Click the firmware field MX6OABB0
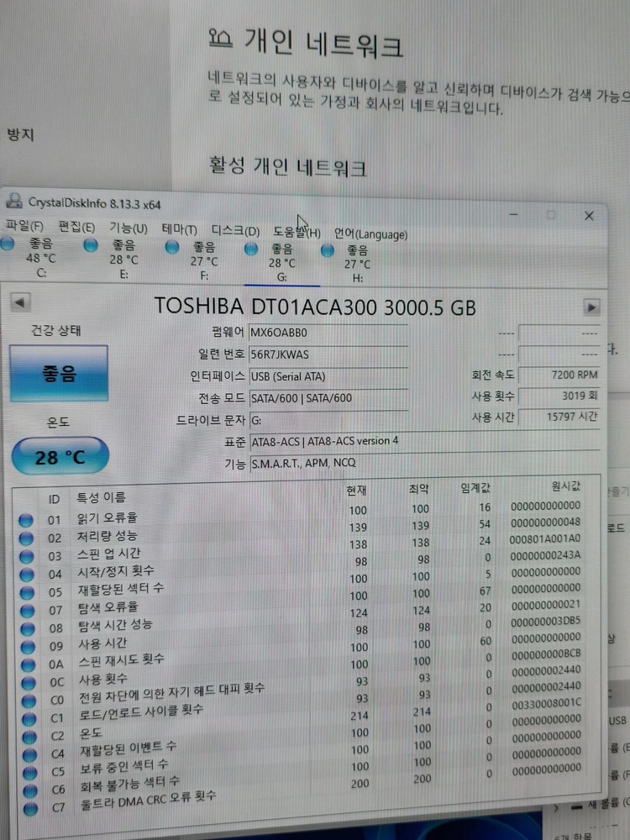The height and width of the screenshot is (840, 630). click(328, 333)
